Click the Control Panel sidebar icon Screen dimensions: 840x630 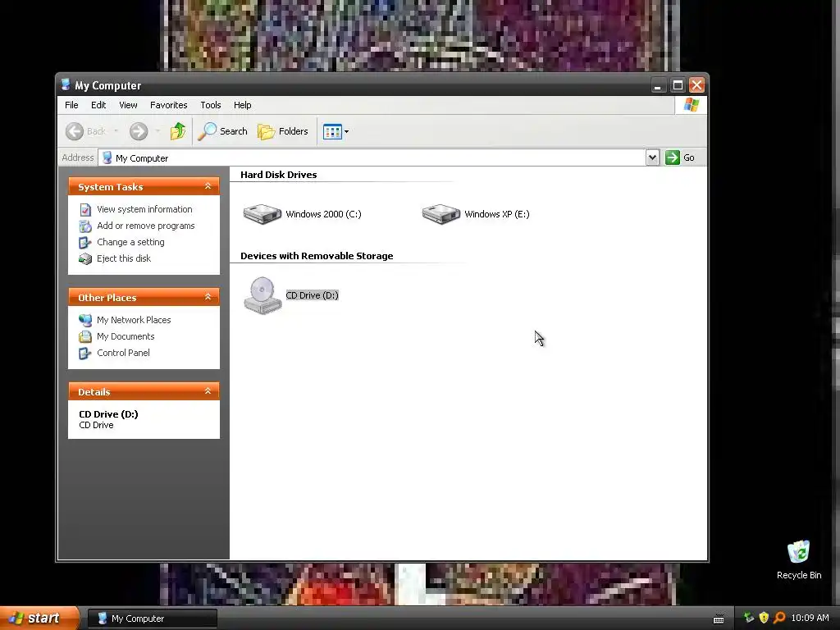coord(85,354)
